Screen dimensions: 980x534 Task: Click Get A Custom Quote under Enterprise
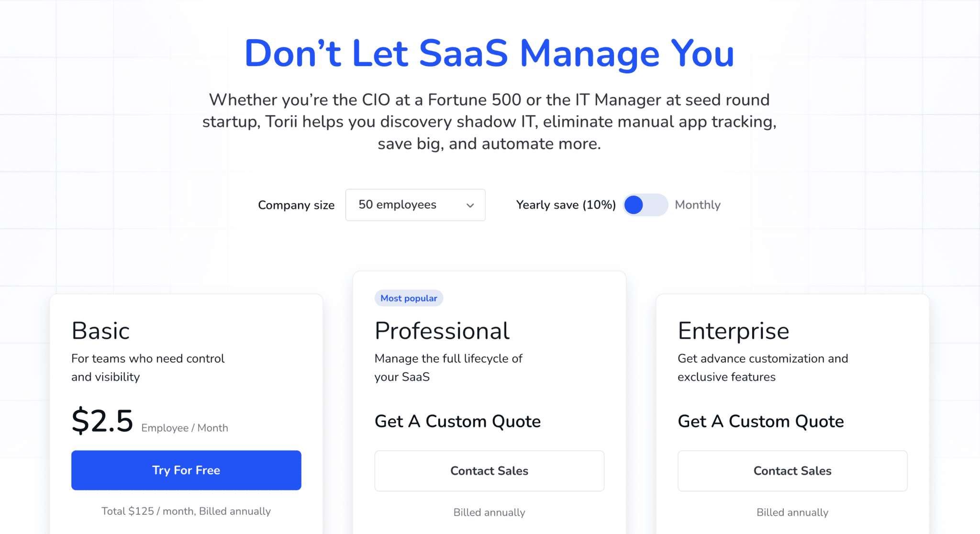760,421
